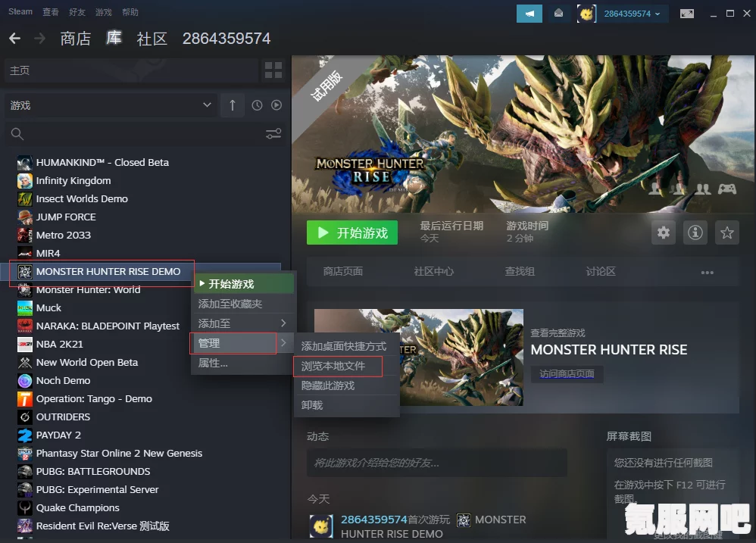Viewport: 756px width, 543px height.
Task: Click the NBA 2K21 game icon
Action: tap(24, 345)
